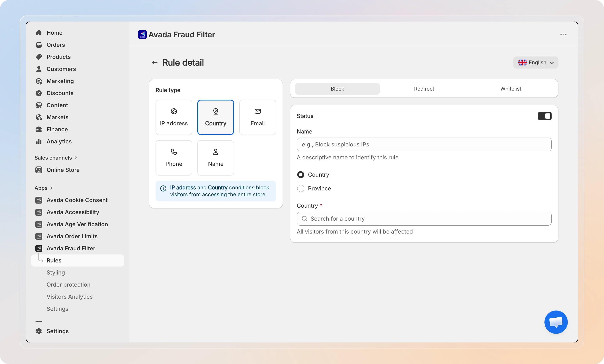
Task: Click the Orders inbox icon
Action: [x=39, y=45]
